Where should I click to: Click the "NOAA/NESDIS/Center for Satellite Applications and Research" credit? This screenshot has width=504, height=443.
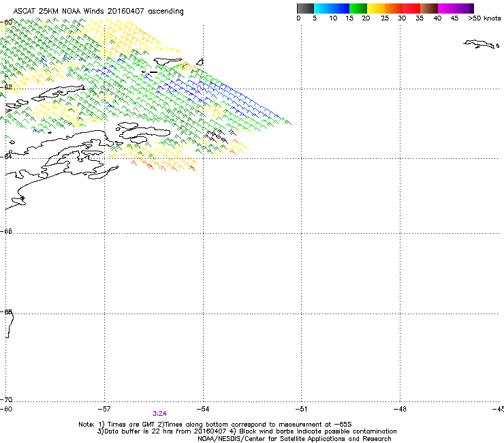[x=294, y=439]
